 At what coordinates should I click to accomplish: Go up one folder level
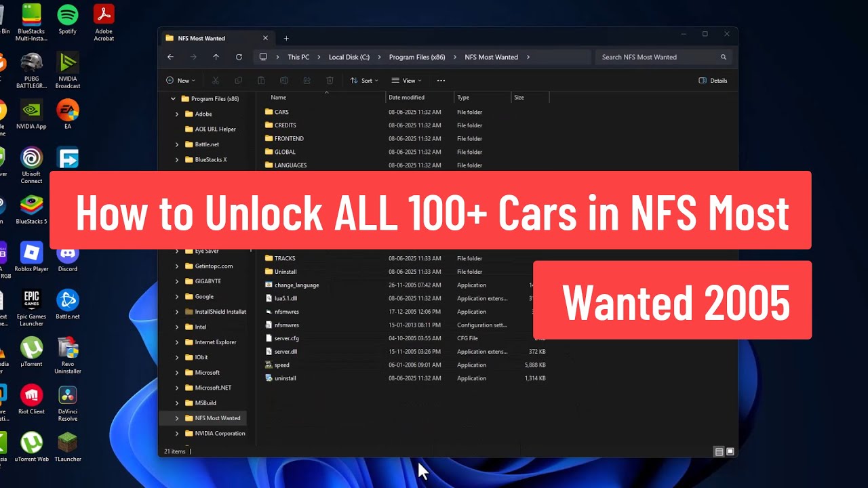click(216, 57)
